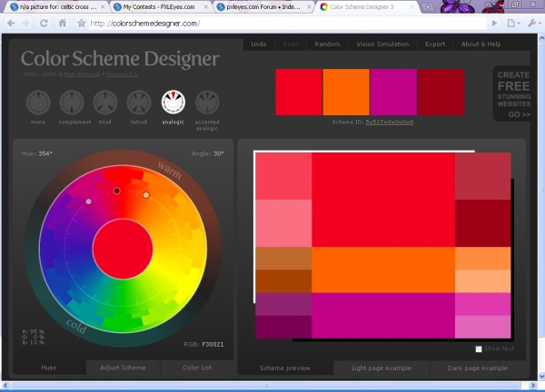Switch to the Color List tab
Screen dimensions: 545x392
pyautogui.click(x=197, y=367)
